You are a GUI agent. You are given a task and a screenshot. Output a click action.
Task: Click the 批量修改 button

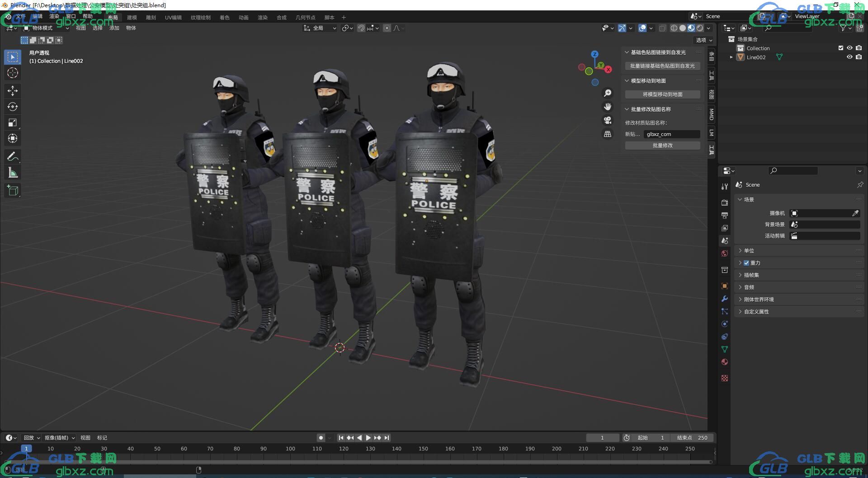[x=662, y=145]
